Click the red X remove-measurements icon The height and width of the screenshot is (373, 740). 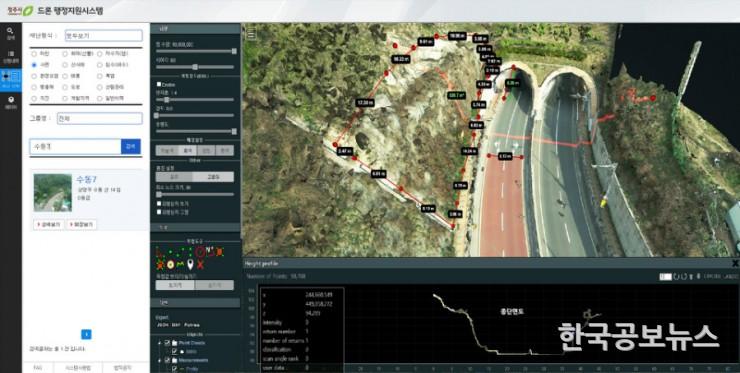201,264
